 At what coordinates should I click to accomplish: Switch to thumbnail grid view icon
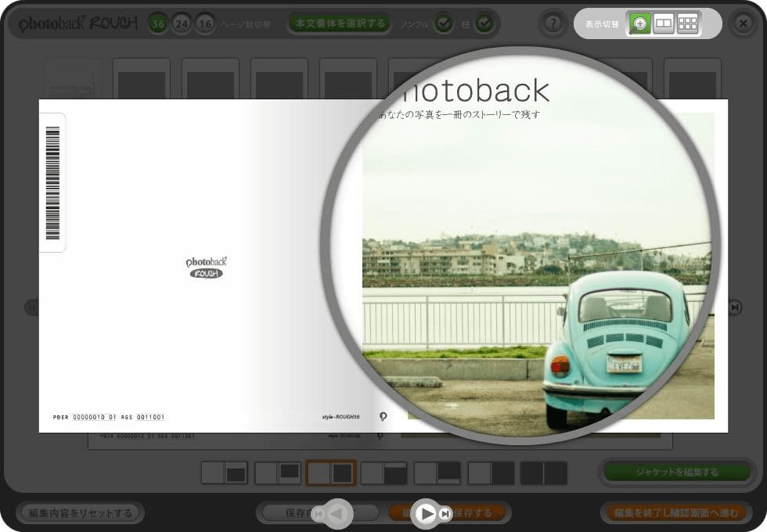(x=687, y=23)
